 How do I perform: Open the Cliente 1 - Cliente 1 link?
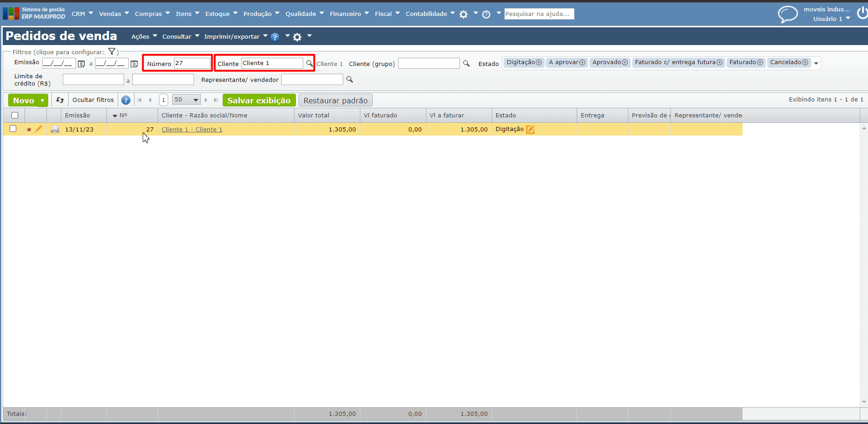pyautogui.click(x=192, y=130)
